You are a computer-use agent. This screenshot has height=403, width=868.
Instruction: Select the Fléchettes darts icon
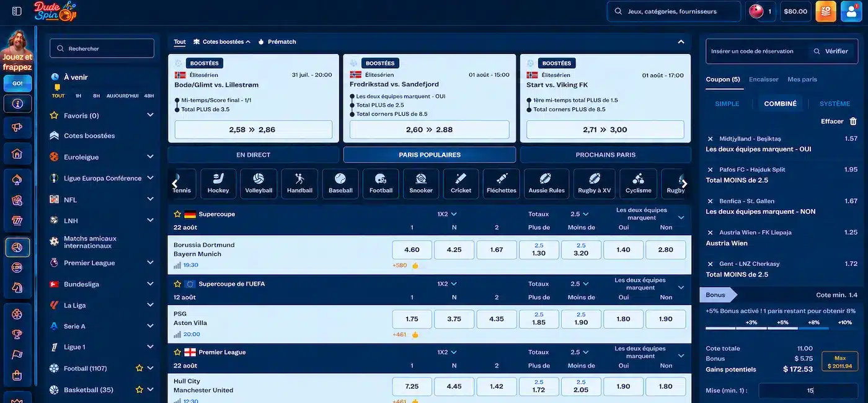pos(502,184)
